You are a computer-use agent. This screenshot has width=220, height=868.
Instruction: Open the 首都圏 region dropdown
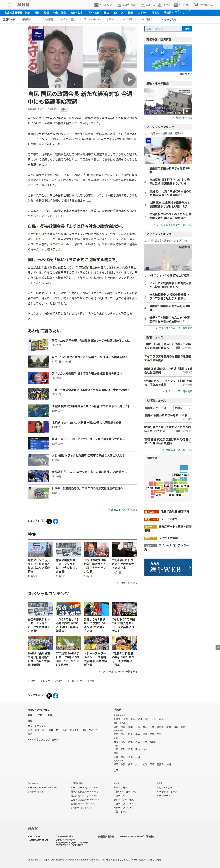pos(182,408)
